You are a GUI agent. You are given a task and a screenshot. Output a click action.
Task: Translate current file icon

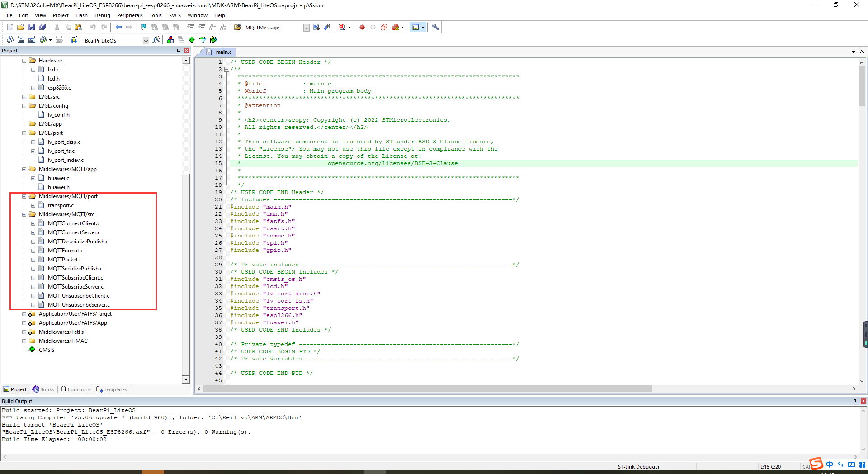[10, 40]
